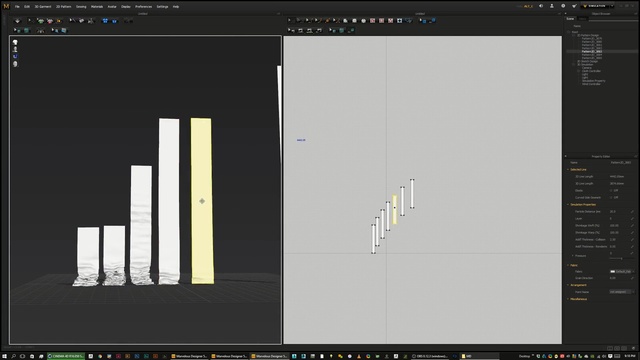Click edit icon beside Grain Direction
This screenshot has height=360, width=640.
(633, 278)
